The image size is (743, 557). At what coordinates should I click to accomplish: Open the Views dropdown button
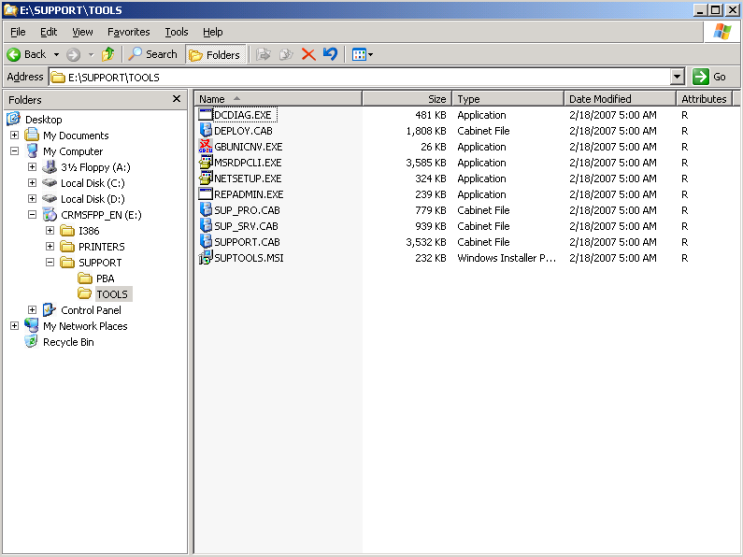pos(362,55)
